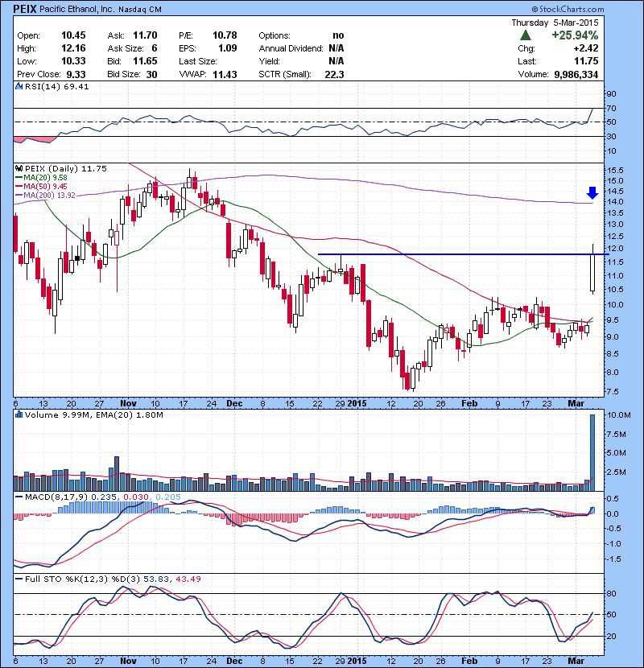Screen dimensions: 644x668
Task: Click the Bid price 11.65
Action: (x=145, y=61)
